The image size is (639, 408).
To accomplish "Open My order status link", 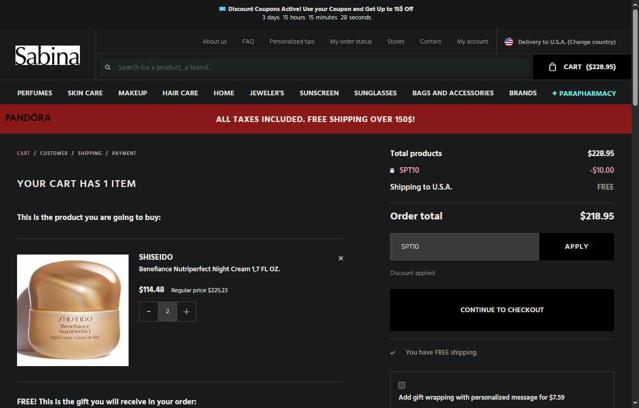I will coord(350,42).
